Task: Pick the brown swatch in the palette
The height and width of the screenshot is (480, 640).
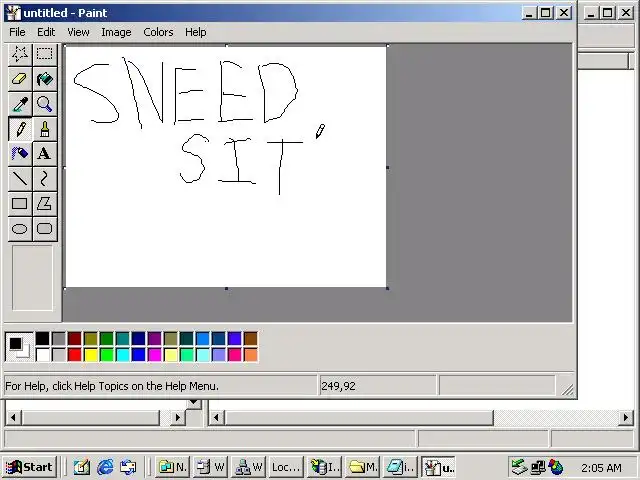Action: point(251,338)
